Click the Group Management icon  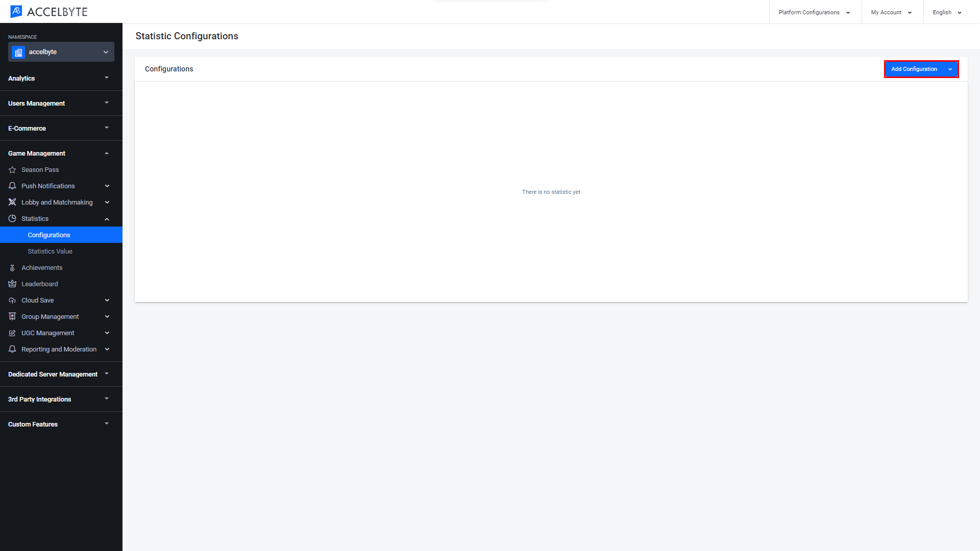click(x=12, y=317)
